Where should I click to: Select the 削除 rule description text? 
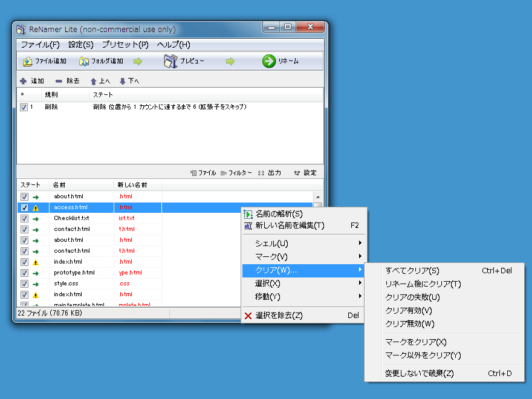[170, 107]
